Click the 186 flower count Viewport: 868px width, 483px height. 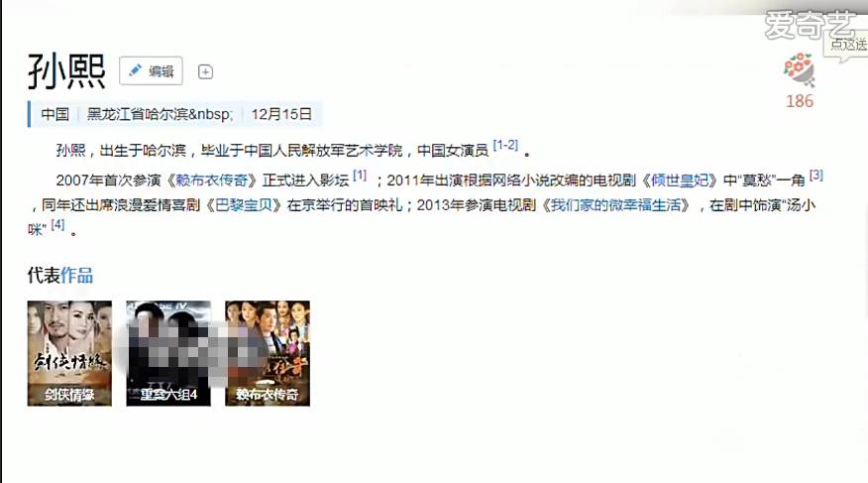pos(800,101)
